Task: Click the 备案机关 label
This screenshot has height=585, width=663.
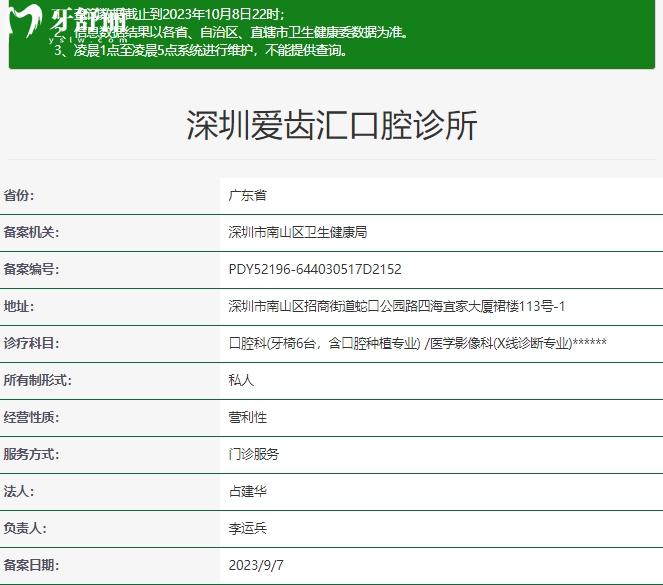Action: click(31, 232)
